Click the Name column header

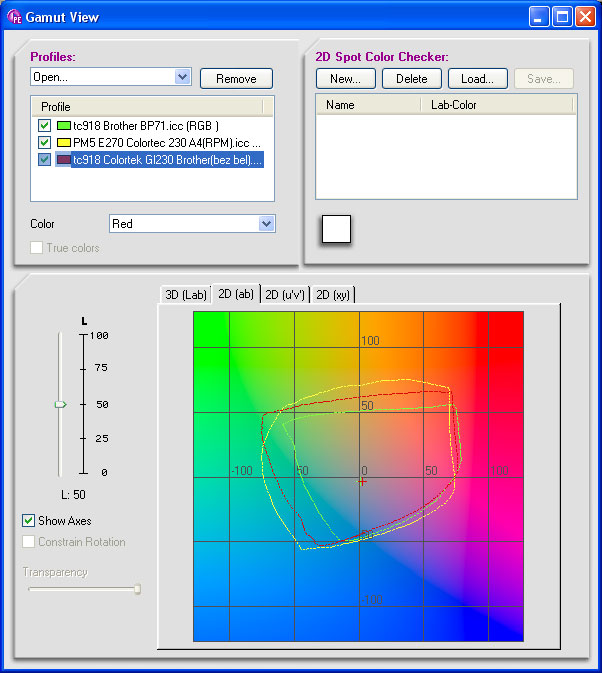coord(369,105)
